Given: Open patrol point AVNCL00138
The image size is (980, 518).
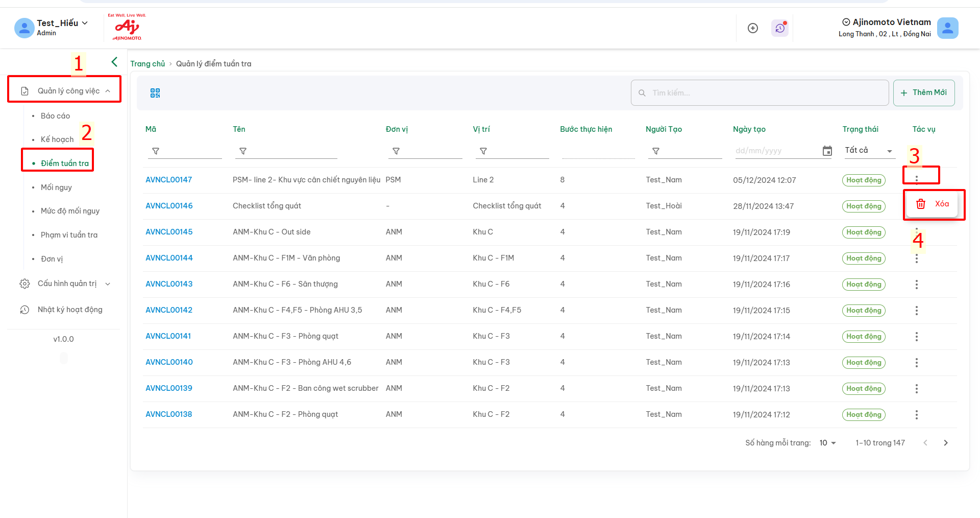Looking at the screenshot, I should pos(169,414).
